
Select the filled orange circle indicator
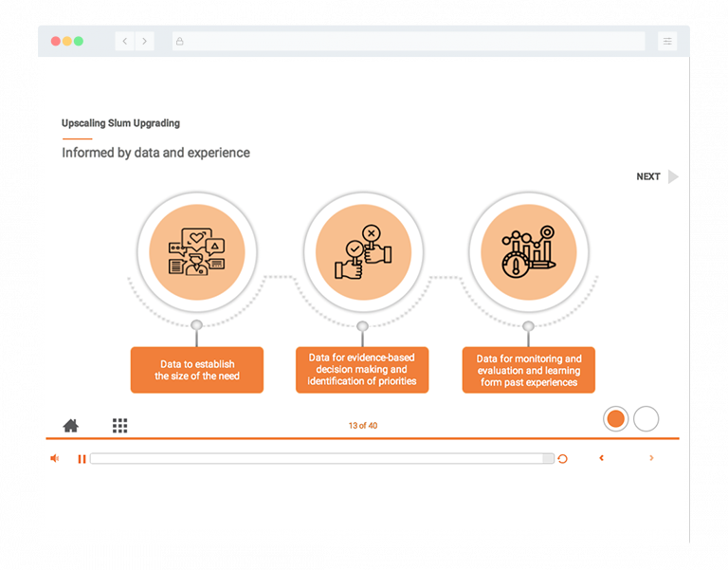(x=615, y=418)
